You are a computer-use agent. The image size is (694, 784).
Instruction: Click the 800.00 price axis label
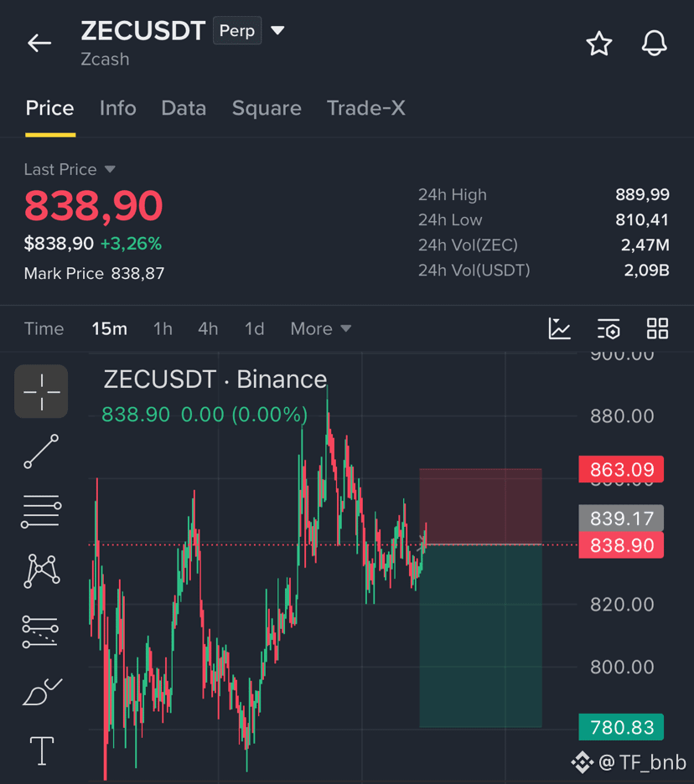622,667
